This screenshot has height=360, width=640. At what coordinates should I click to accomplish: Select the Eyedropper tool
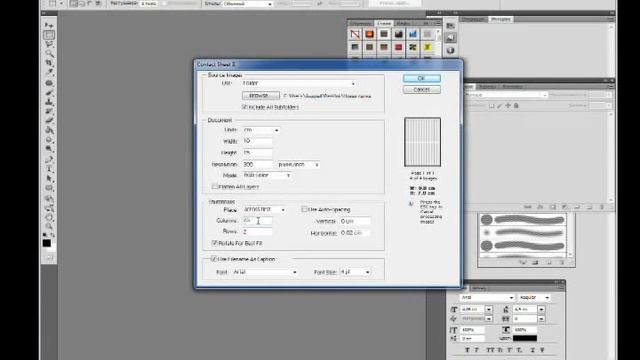coord(49,72)
